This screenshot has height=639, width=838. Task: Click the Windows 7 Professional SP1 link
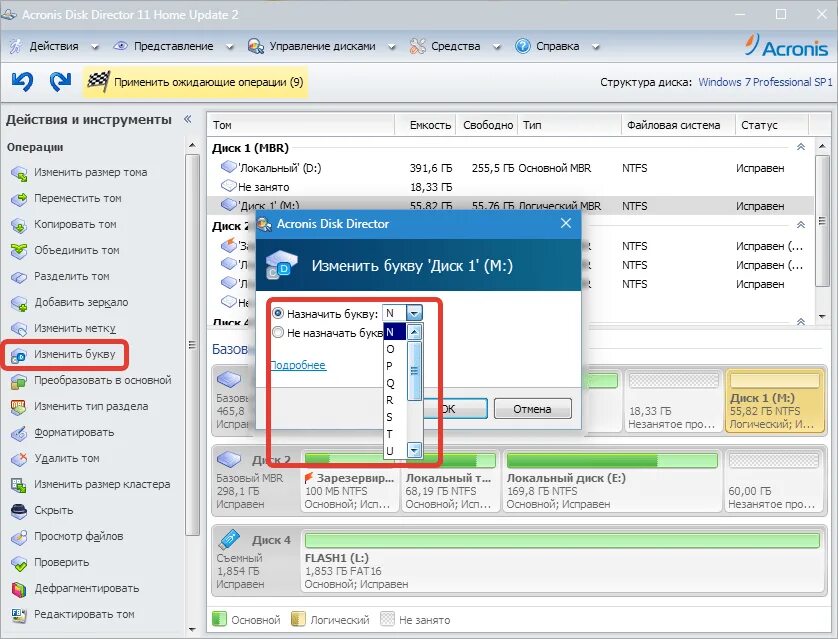pos(765,82)
